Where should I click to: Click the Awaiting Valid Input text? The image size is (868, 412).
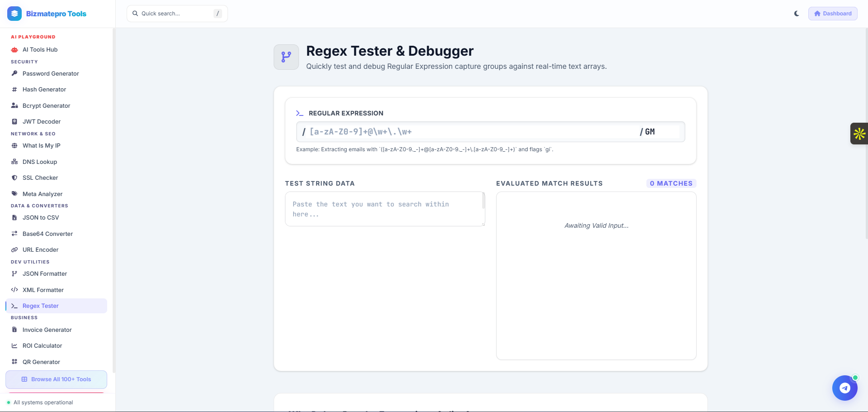(596, 225)
